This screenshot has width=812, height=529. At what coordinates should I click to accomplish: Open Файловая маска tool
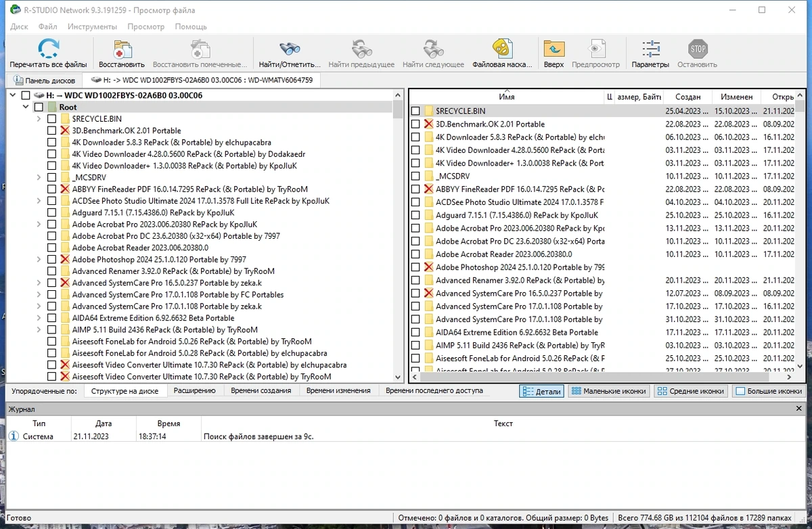[501, 49]
